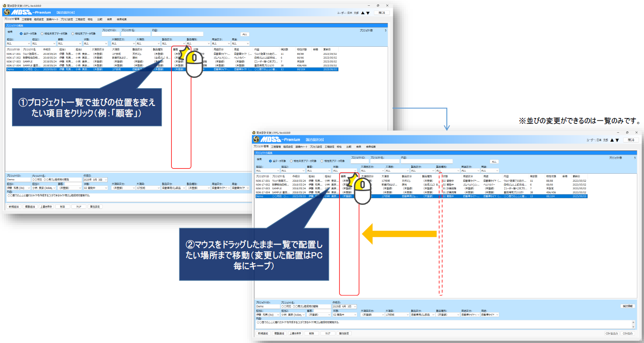Viewport: 644px width, 343px height.
Task: Click the up triangle icon beside user name in front window
Action: click(x=612, y=140)
